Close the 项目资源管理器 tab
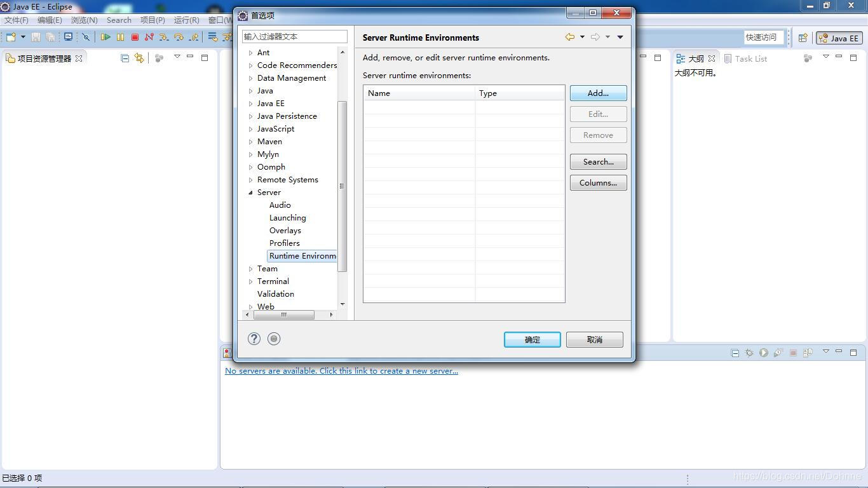Viewport: 868px width, 488px height. [79, 58]
